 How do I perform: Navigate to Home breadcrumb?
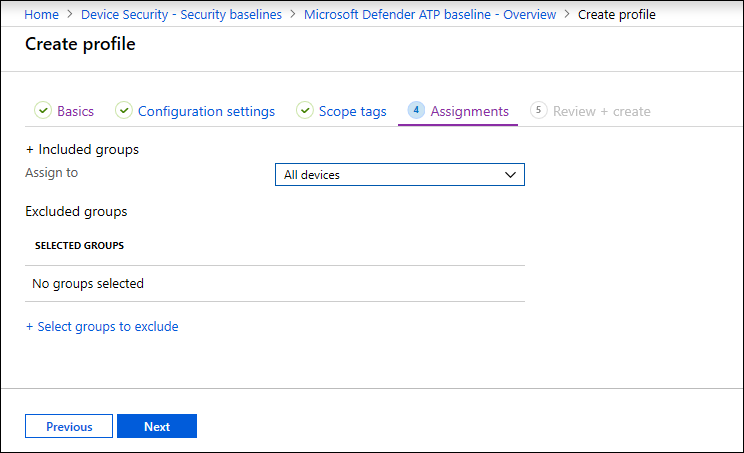pos(41,15)
